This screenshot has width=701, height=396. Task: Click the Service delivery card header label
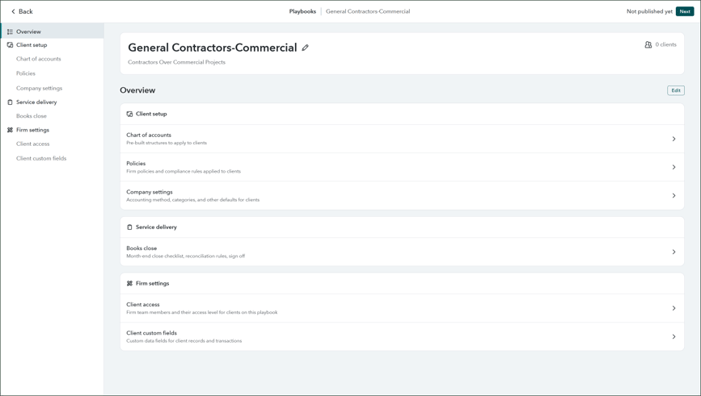tap(156, 227)
